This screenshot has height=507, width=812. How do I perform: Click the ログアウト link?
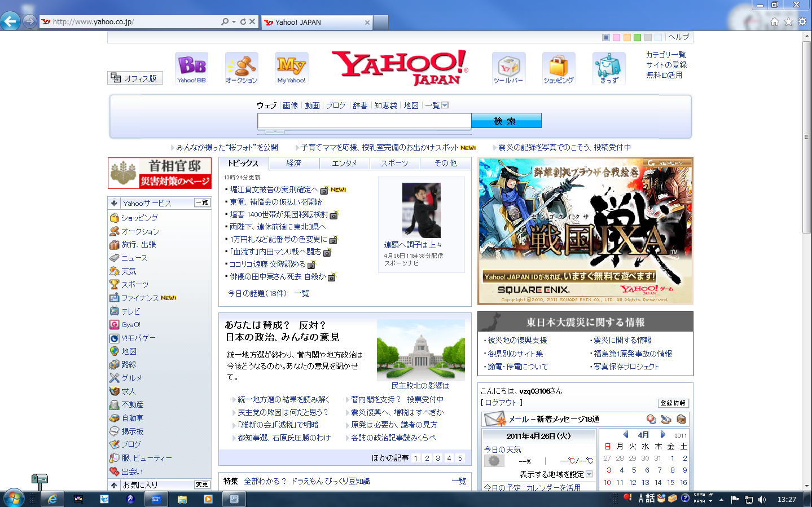click(x=501, y=403)
